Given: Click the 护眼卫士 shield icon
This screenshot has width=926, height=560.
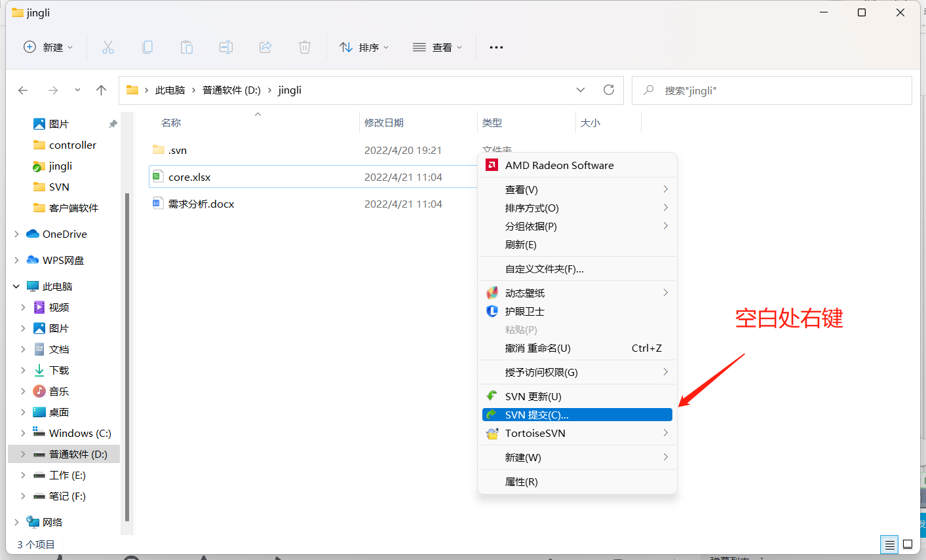Looking at the screenshot, I should 492,311.
